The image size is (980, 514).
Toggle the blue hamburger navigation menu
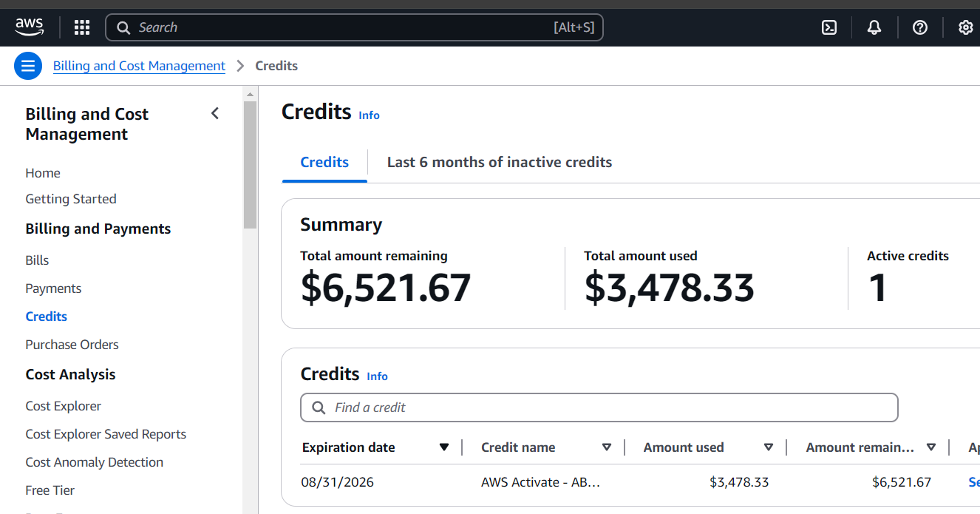[28, 66]
